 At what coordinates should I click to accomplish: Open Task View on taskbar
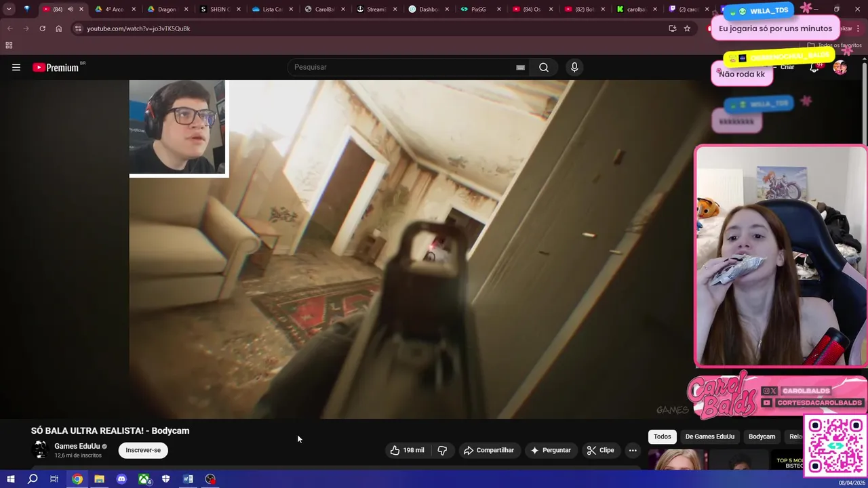click(54, 479)
